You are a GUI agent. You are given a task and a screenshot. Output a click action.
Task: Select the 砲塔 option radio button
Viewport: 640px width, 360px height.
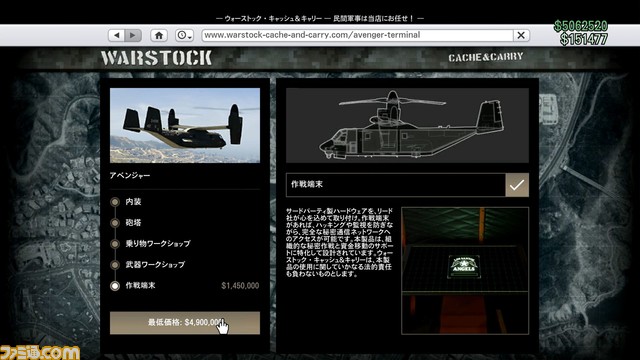pyautogui.click(x=115, y=223)
